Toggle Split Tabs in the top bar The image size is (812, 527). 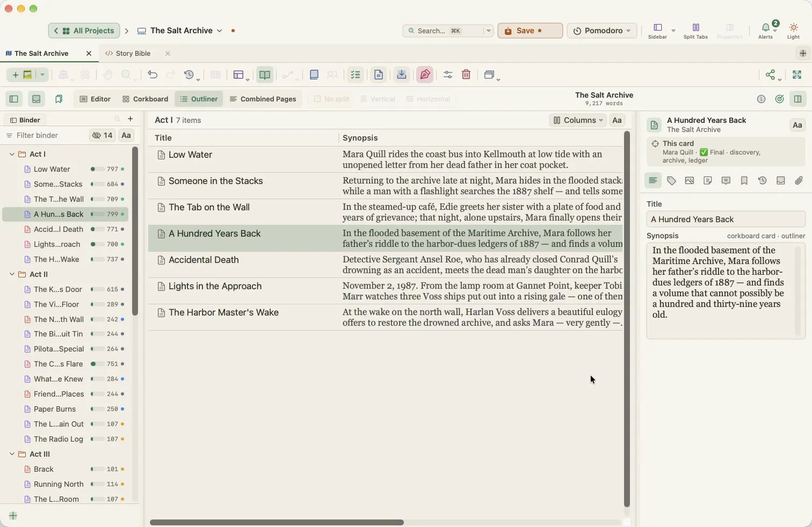695,31
